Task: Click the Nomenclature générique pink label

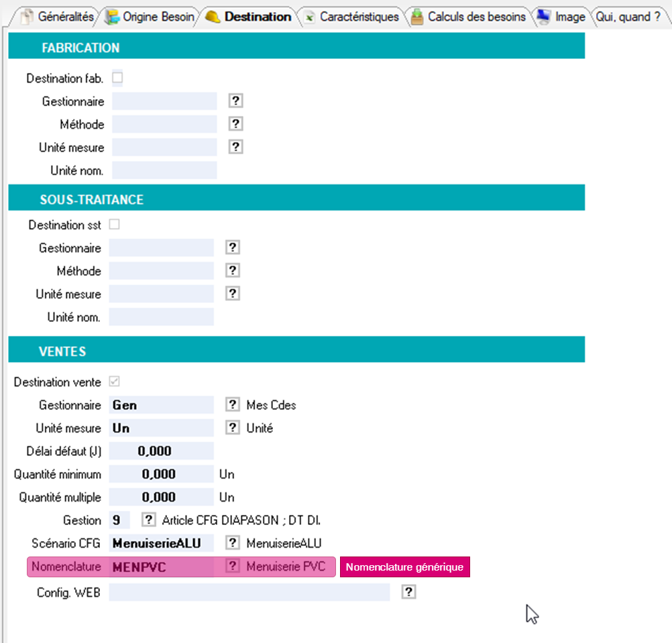Action: pyautogui.click(x=404, y=567)
